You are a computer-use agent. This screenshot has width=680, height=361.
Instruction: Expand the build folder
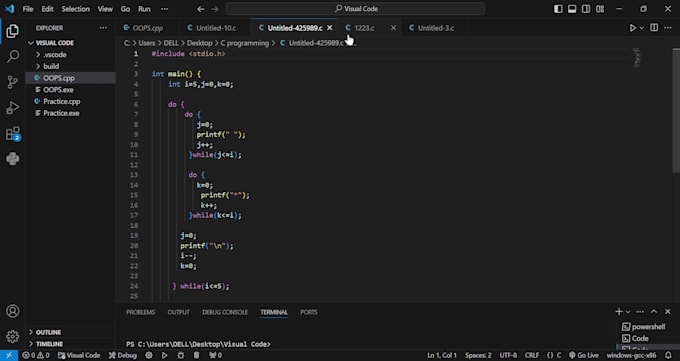pos(51,66)
